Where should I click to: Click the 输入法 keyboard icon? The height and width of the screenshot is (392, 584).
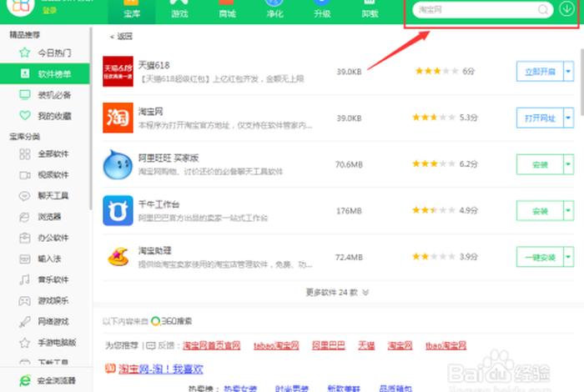coord(24,259)
